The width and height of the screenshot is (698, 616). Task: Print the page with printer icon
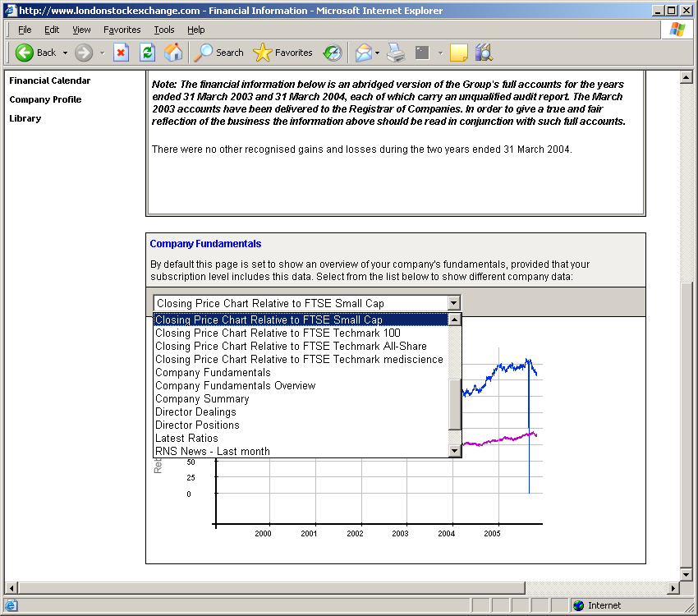[396, 53]
